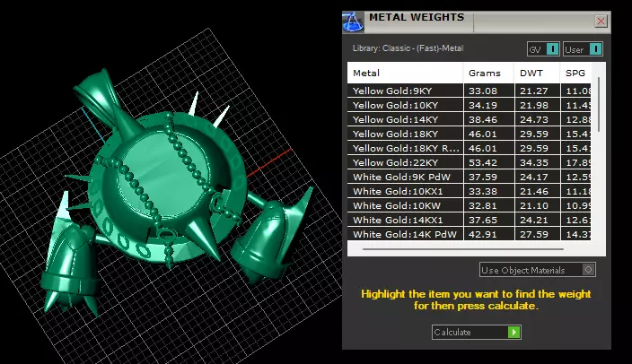Click the green play arrow on Calculate

[513, 333]
